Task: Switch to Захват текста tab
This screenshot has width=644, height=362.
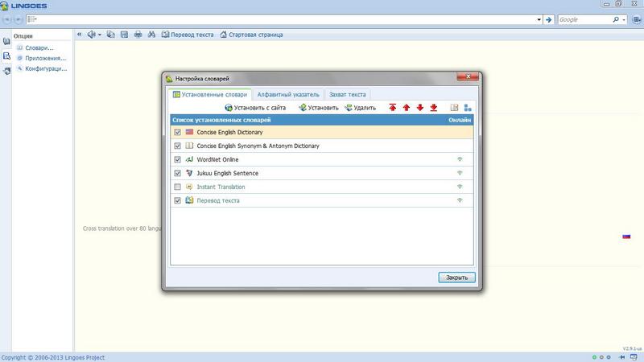Action: point(348,94)
